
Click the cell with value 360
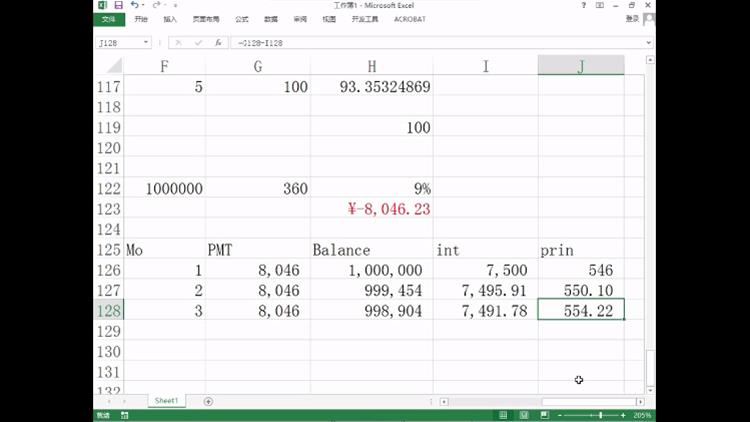[258, 189]
